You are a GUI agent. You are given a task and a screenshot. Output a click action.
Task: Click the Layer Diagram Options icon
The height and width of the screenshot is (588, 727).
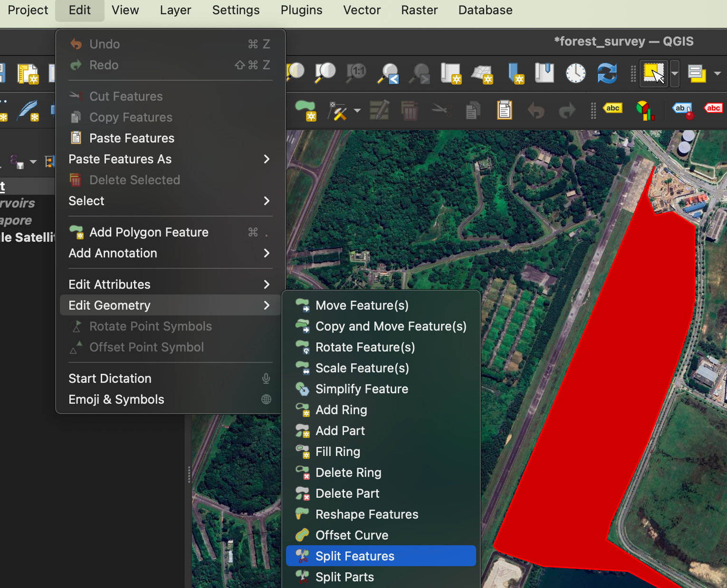(x=645, y=110)
